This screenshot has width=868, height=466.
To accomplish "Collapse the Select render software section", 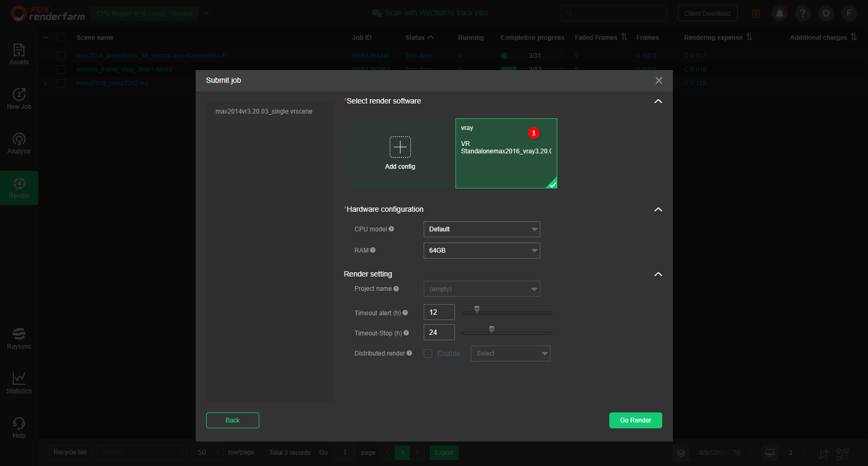I will (x=658, y=101).
